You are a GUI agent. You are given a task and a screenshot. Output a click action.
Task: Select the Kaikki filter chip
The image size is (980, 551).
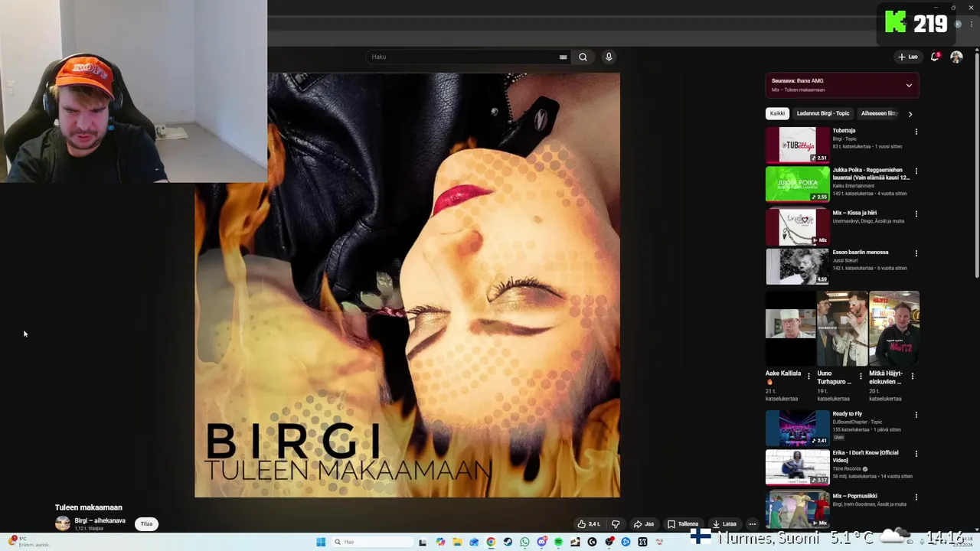tap(777, 113)
